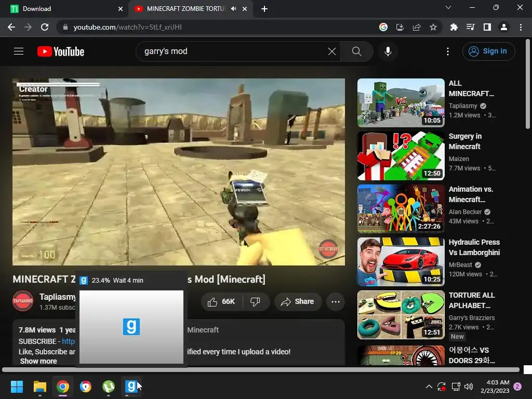Open Garry's Mod installer taskbar icon
Screen dimensions: 532x399
[x=131, y=387]
